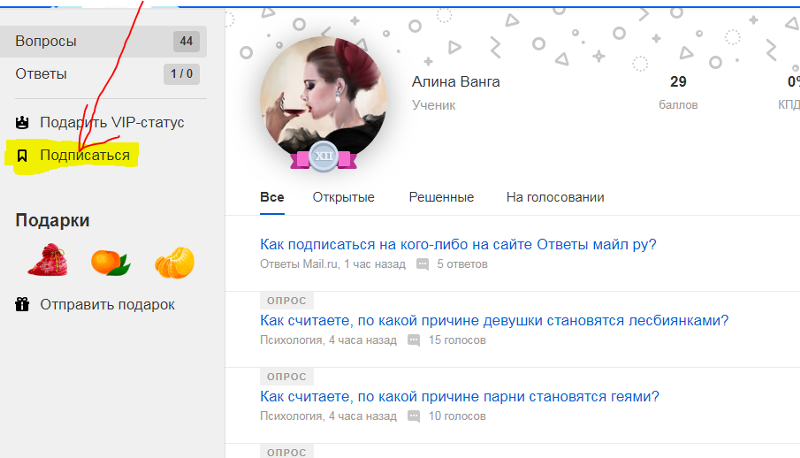The height and width of the screenshot is (458, 800).
Task: Open the Вопросы section in sidebar
Action: point(103,41)
